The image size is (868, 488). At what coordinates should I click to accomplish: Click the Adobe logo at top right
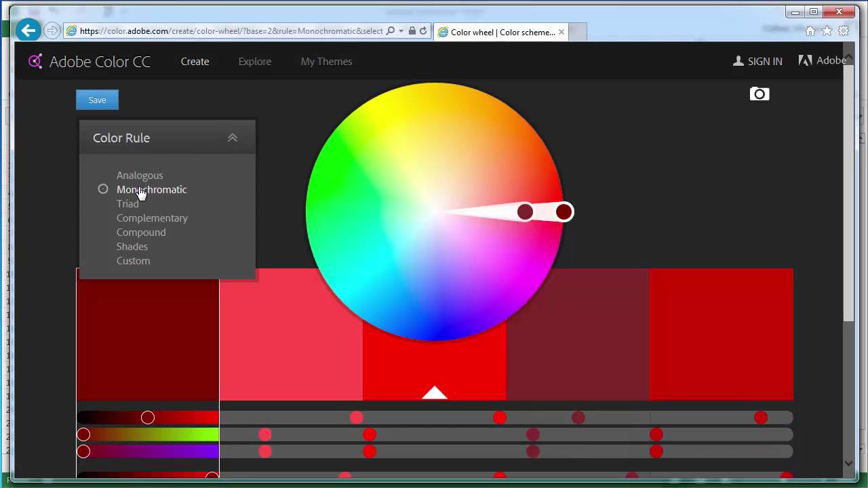[822, 60]
